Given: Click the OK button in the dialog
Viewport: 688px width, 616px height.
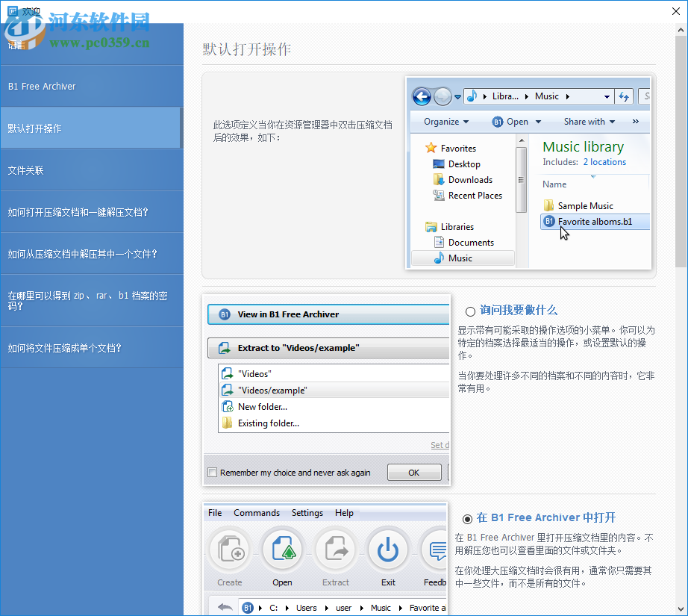Looking at the screenshot, I should coord(414,471).
